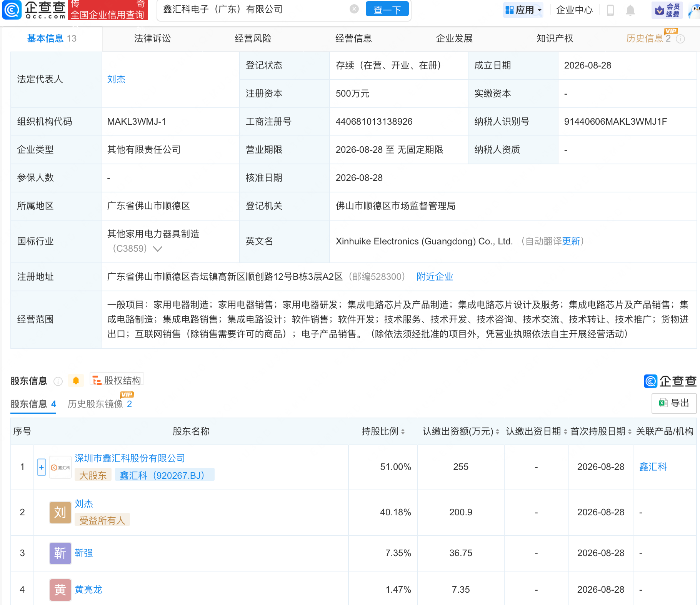Viewport: 700px width, 605px height.
Task: Click info icon beside 股东信息 heading
Action: (58, 381)
